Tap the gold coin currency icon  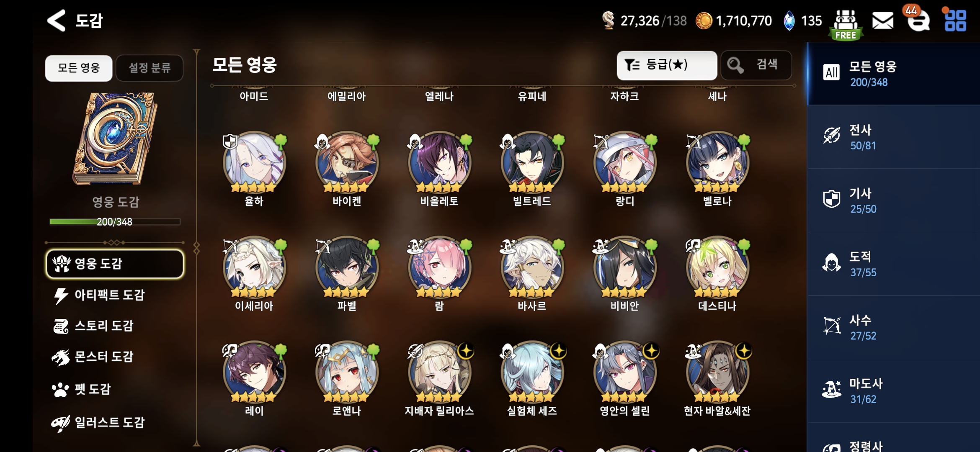(x=704, y=21)
